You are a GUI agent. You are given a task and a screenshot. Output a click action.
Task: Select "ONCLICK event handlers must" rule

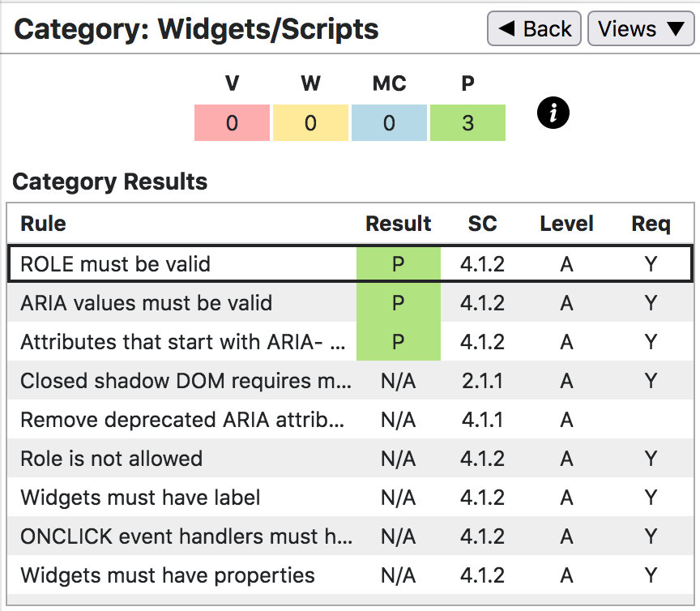point(186,536)
